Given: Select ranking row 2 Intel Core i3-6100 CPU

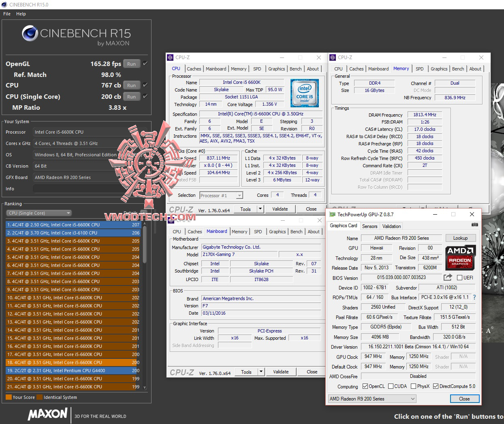Looking at the screenshot, I should click(73, 233).
